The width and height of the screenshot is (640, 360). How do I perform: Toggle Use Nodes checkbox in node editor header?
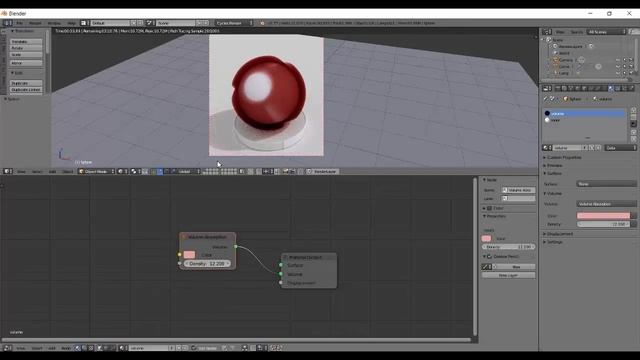pos(194,348)
